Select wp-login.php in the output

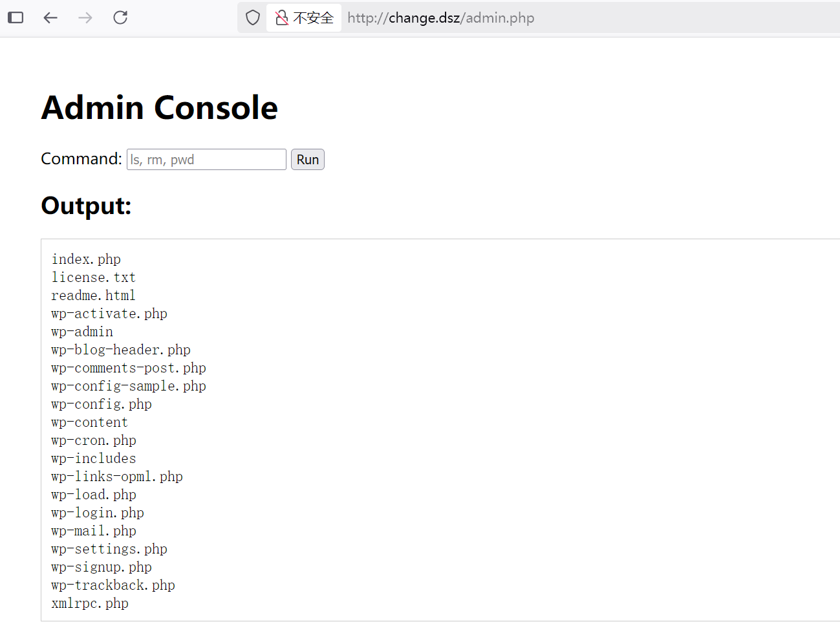click(x=98, y=513)
